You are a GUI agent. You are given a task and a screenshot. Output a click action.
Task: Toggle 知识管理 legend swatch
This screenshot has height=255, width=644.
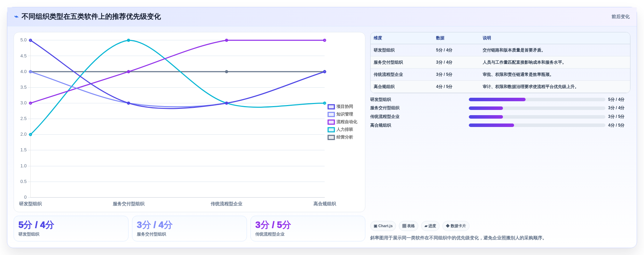click(x=331, y=114)
